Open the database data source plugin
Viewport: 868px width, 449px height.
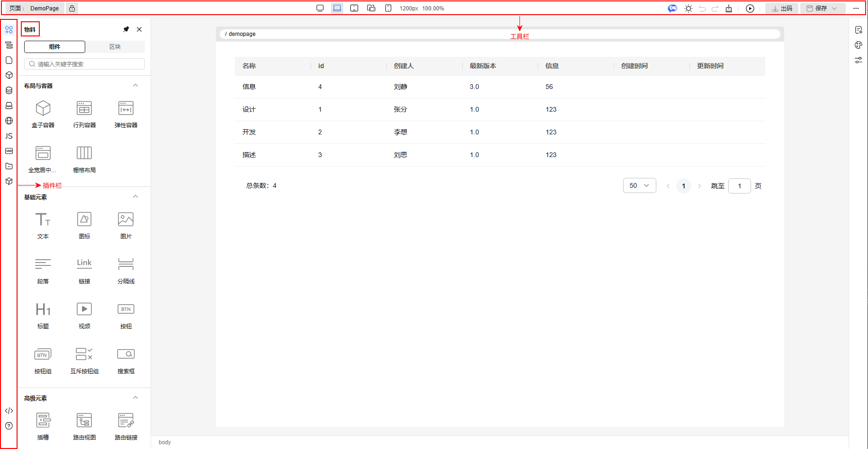click(x=9, y=90)
